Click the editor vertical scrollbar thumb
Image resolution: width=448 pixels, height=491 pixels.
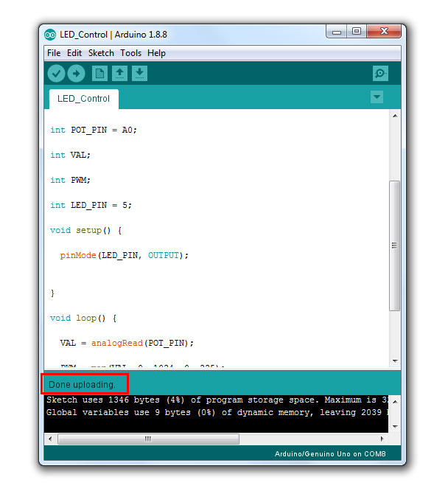point(395,245)
